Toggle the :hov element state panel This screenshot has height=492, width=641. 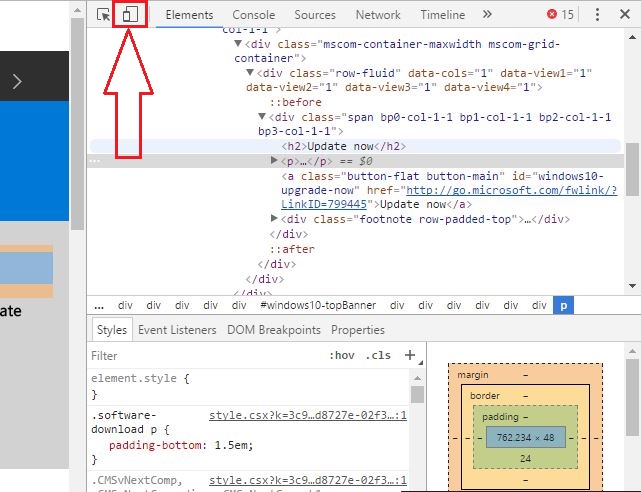coord(341,356)
